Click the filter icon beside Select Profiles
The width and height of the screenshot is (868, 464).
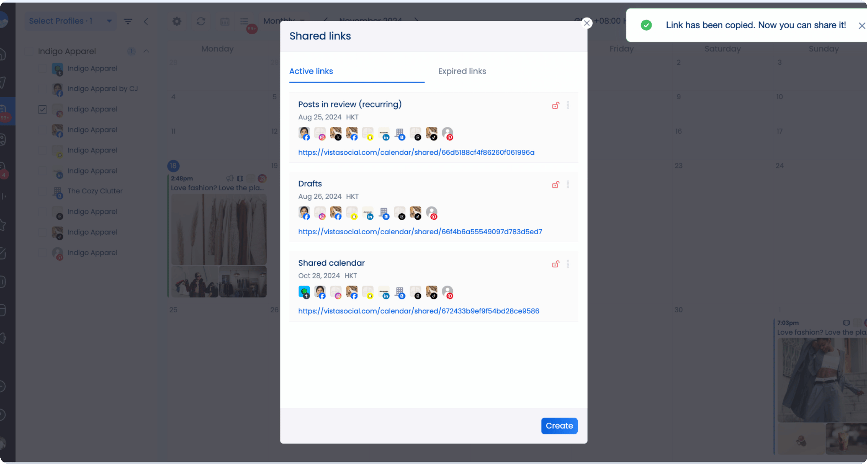(128, 21)
